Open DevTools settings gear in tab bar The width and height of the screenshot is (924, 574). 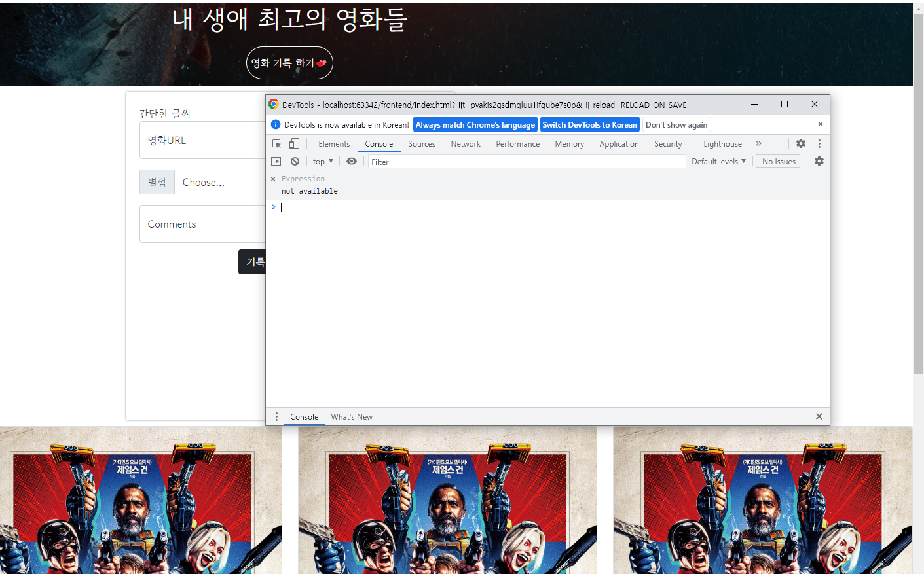[x=801, y=143]
